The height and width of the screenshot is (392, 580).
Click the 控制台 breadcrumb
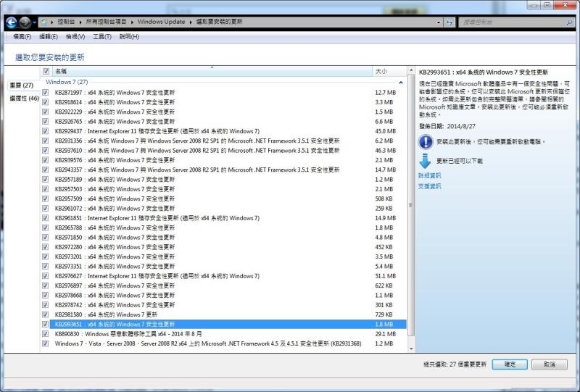[66, 22]
